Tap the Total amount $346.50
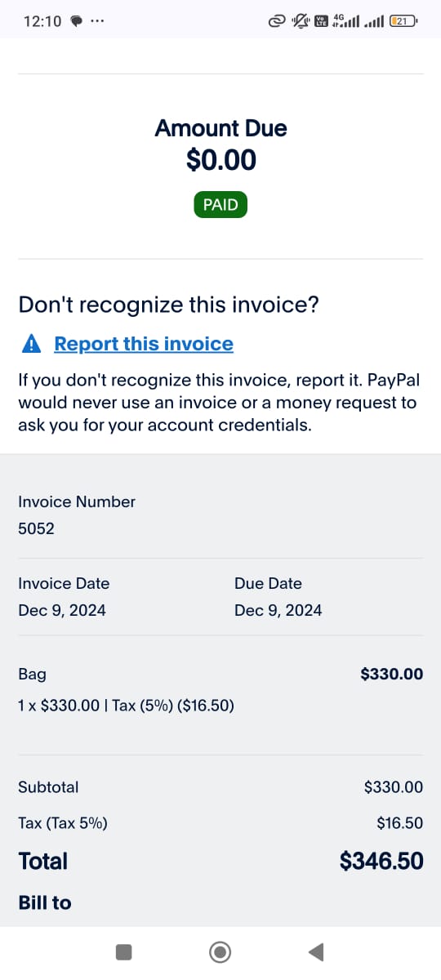Viewport: 441px width, 980px height. tap(381, 861)
